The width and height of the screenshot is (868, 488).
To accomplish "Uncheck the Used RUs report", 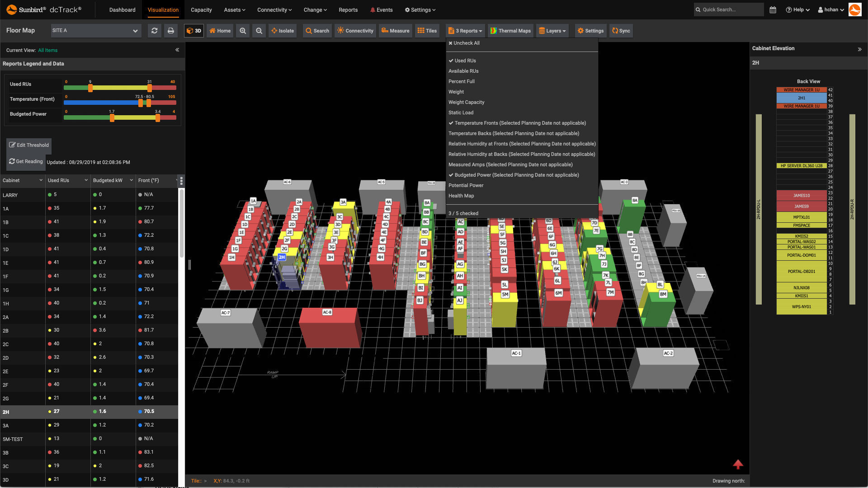I will point(462,61).
